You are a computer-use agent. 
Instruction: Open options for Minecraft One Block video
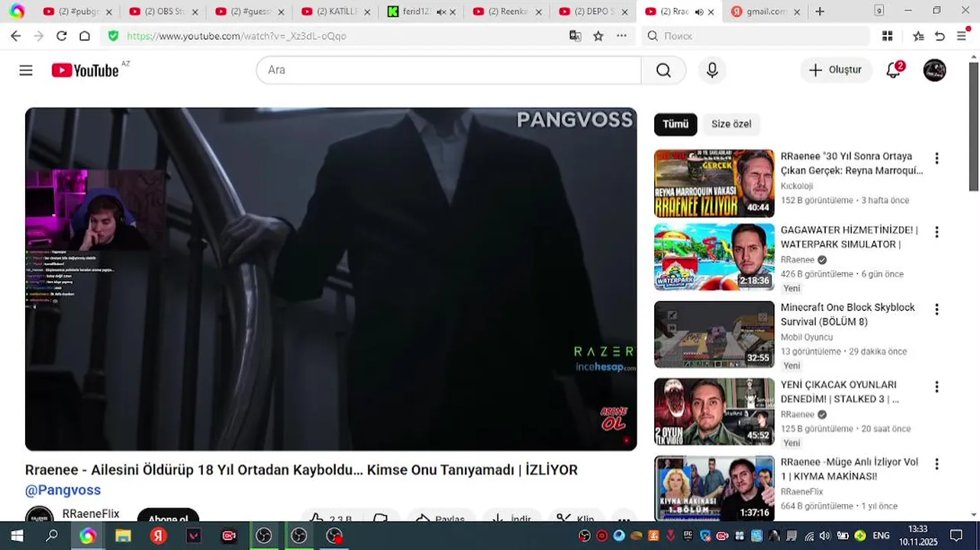[936, 309]
